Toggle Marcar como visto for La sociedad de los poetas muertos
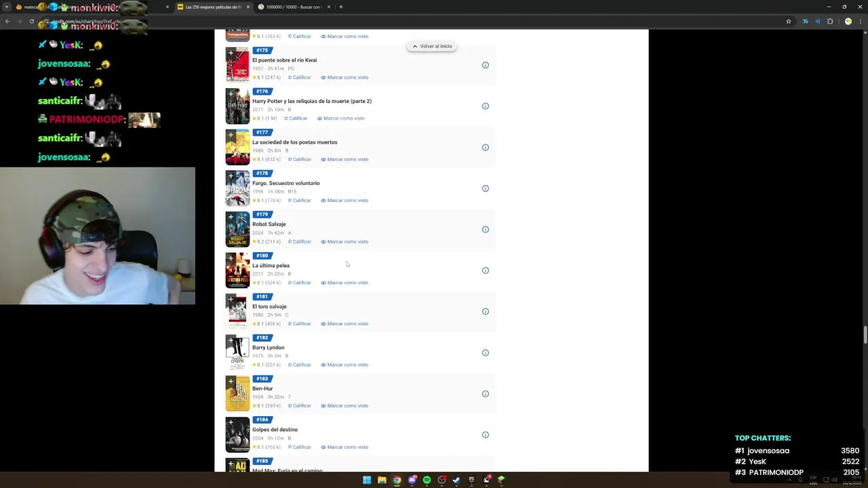This screenshot has width=868, height=488. pos(344,159)
